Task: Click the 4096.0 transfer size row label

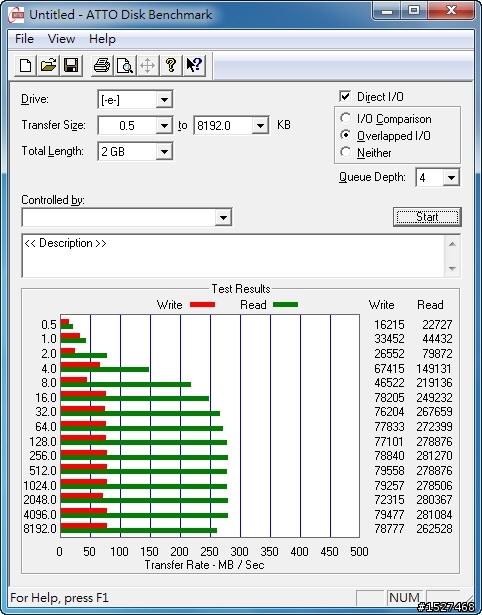Action: click(40, 514)
